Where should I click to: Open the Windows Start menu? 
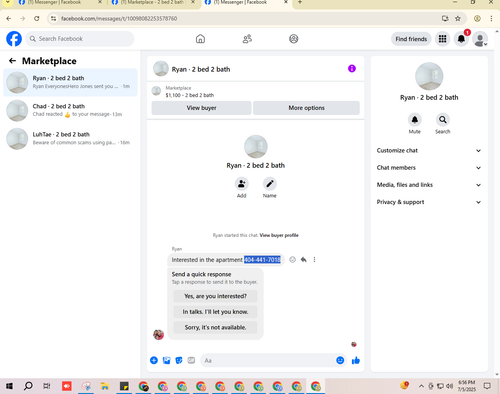pos(9,386)
